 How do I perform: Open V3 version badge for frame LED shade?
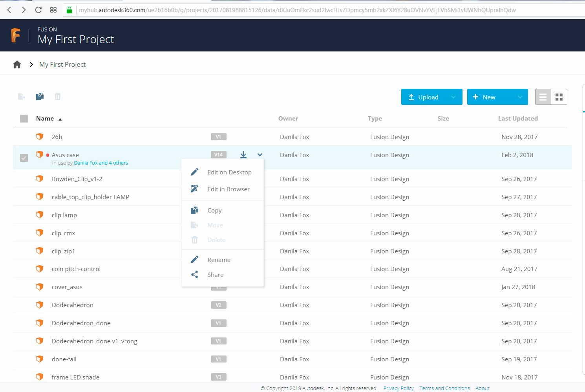[x=219, y=377]
